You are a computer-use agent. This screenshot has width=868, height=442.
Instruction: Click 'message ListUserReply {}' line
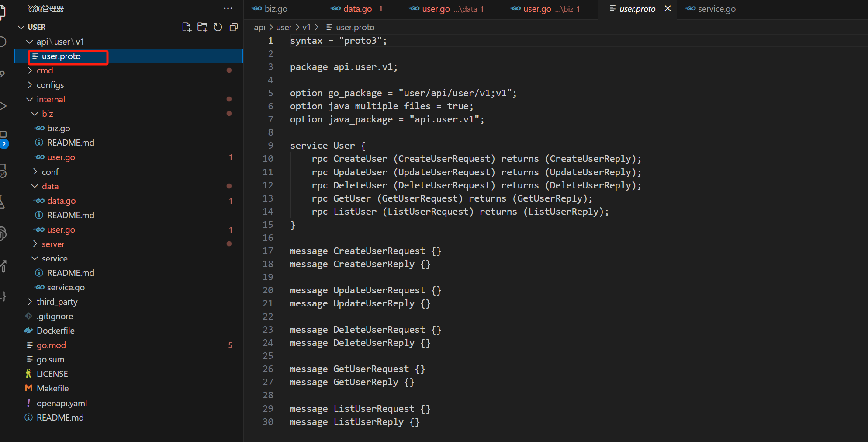pos(355,422)
